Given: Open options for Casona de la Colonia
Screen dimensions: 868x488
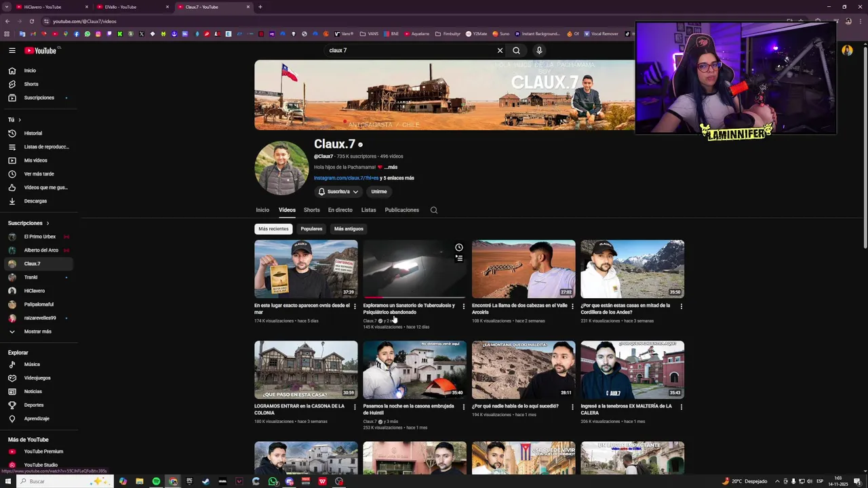Looking at the screenshot, I should 355,407.
